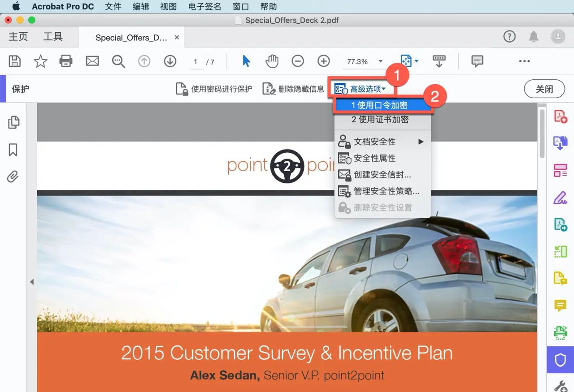Switch to the 工具 tab
Image resolution: width=574 pixels, height=392 pixels.
[53, 37]
